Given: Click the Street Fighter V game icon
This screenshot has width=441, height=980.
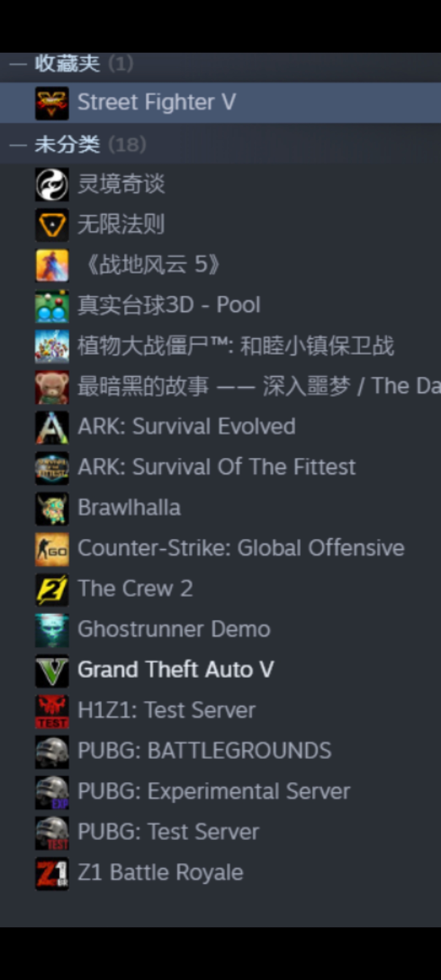Looking at the screenshot, I should click(52, 103).
